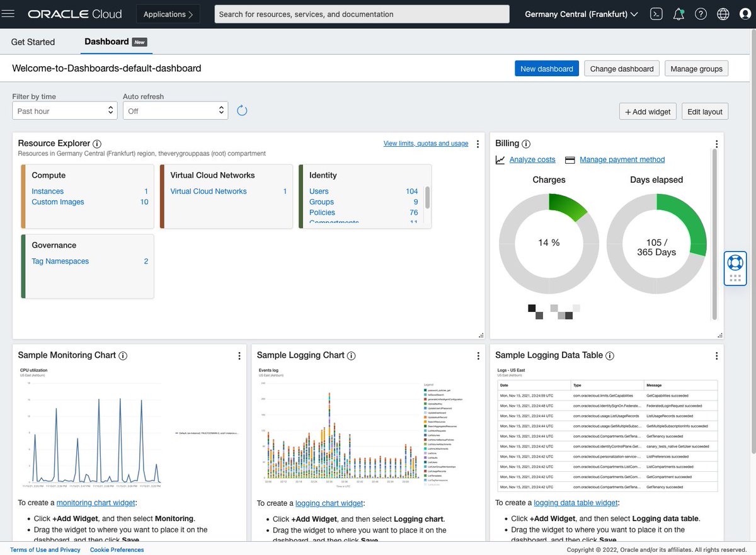
Task: Switch to the Get Started tab
Action: (33, 42)
